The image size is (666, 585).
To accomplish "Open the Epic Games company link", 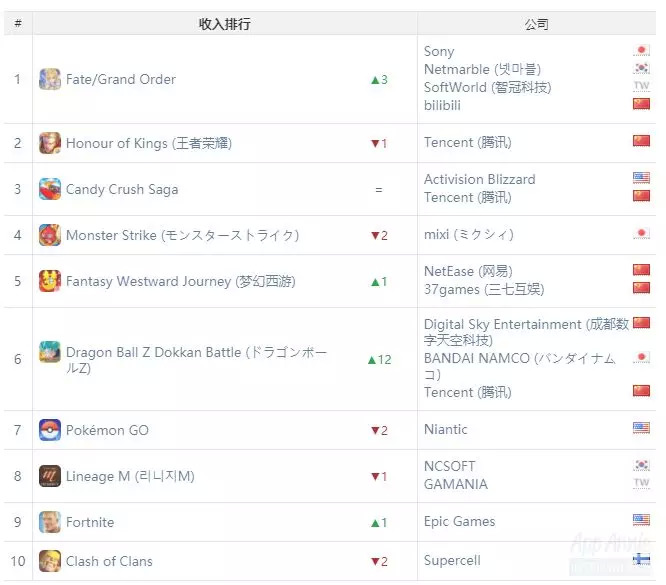I will pos(459,521).
